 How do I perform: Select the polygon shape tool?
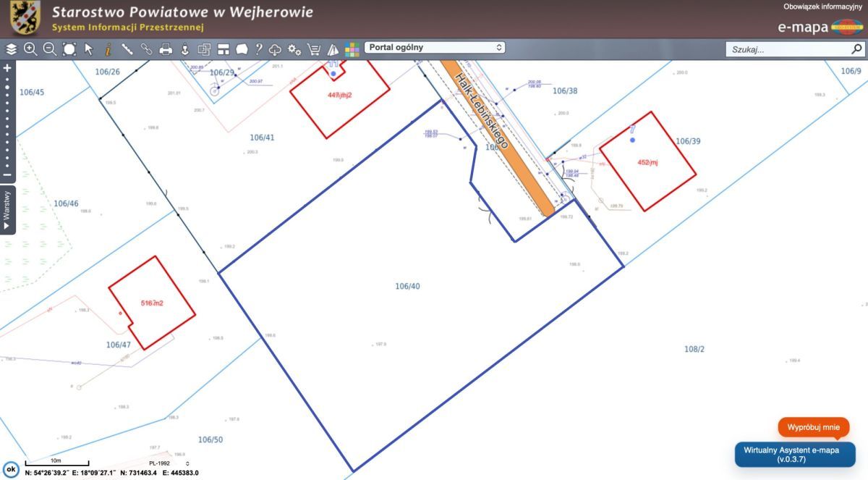[242, 49]
